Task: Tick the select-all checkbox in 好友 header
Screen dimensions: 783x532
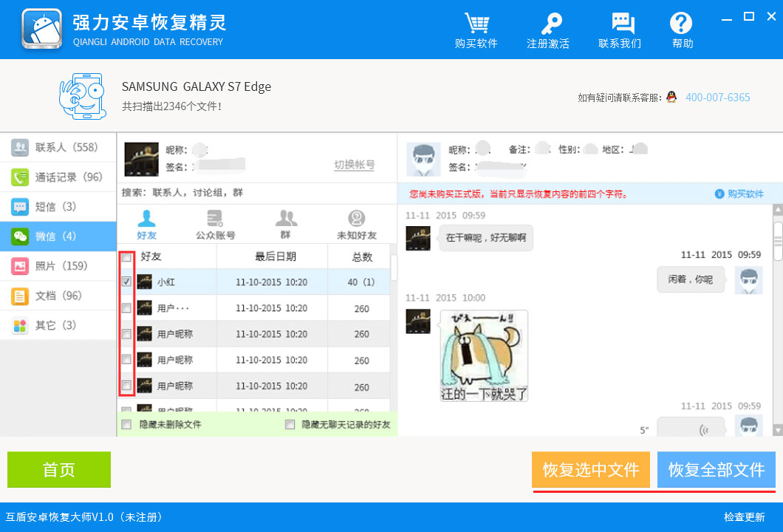Action: click(126, 257)
